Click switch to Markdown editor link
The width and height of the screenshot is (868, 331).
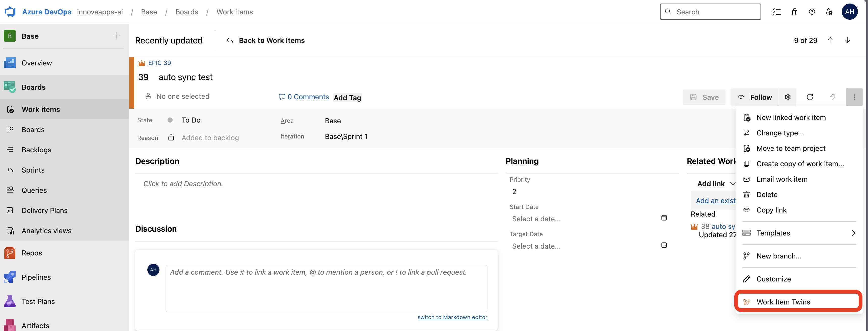(x=452, y=317)
